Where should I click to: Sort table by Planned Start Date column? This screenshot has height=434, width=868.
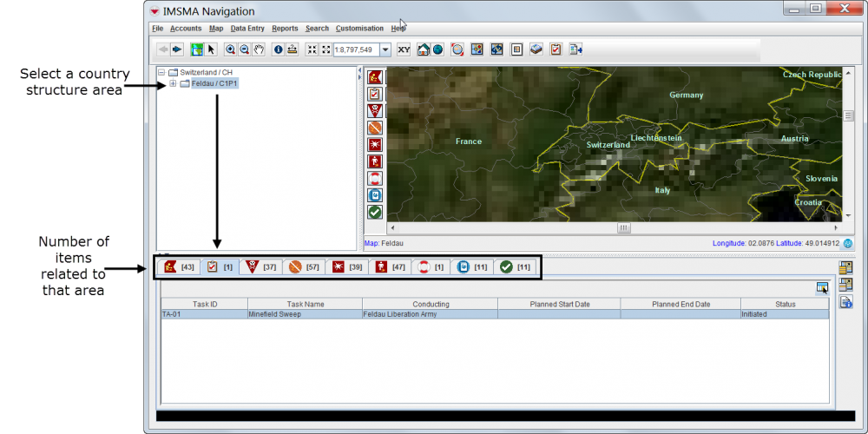pos(559,304)
